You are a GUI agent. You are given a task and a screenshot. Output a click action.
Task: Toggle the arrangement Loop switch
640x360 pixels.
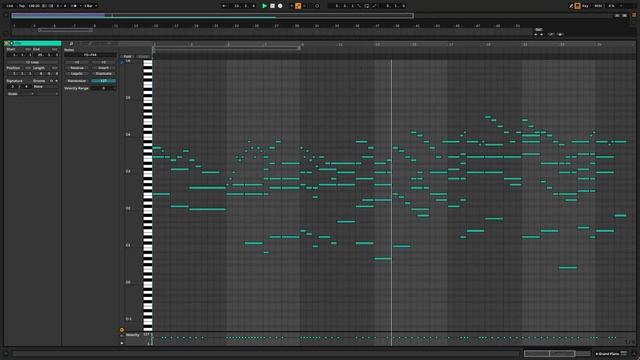pos(367,6)
